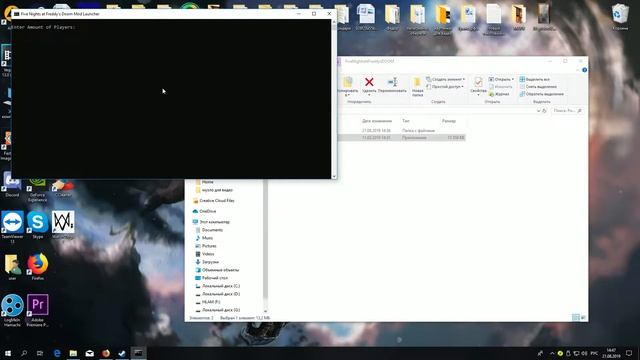
Task: Select OneDrive in the navigation pane
Action: (204, 211)
